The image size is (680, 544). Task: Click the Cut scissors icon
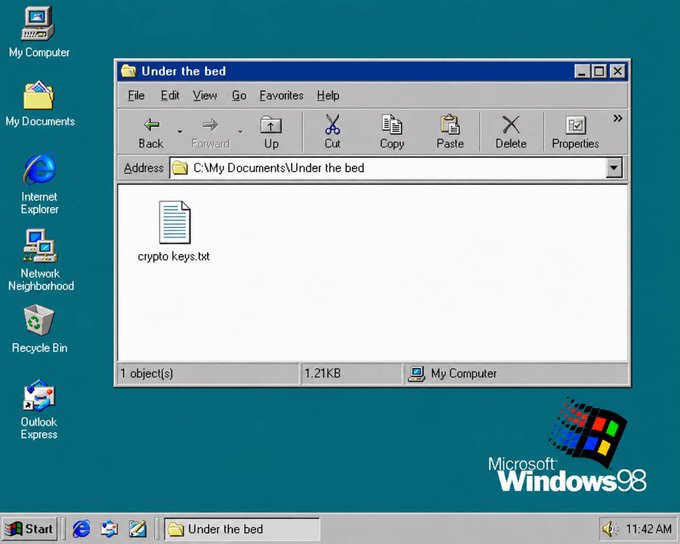tap(333, 125)
